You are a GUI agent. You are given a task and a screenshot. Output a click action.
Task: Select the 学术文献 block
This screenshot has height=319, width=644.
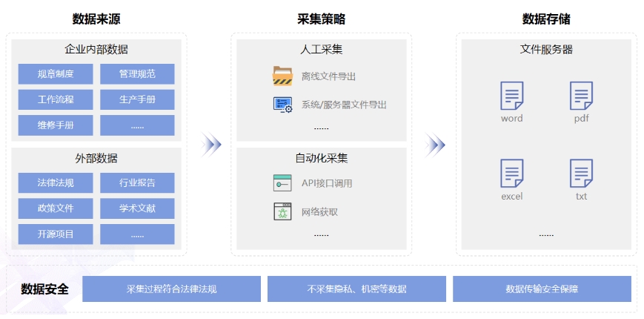tap(137, 208)
